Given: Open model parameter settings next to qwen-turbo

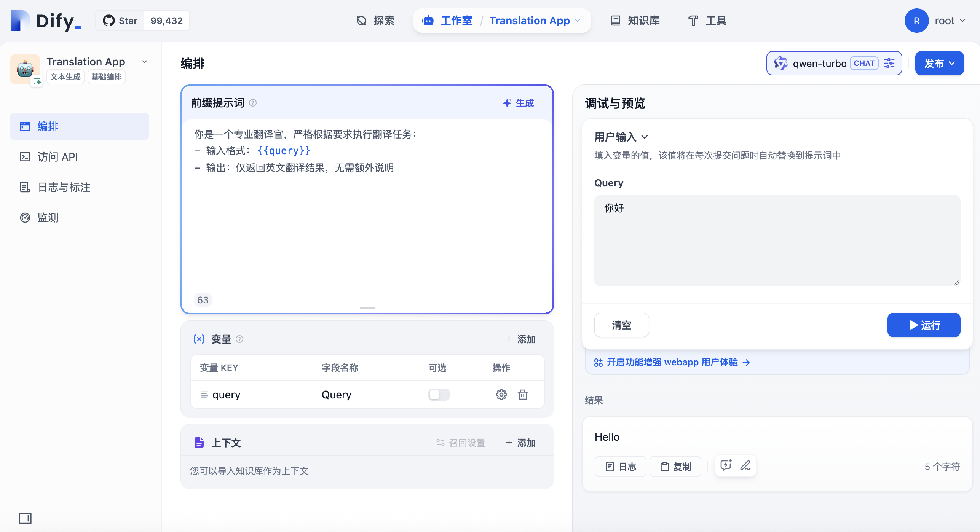Looking at the screenshot, I should click(x=889, y=63).
